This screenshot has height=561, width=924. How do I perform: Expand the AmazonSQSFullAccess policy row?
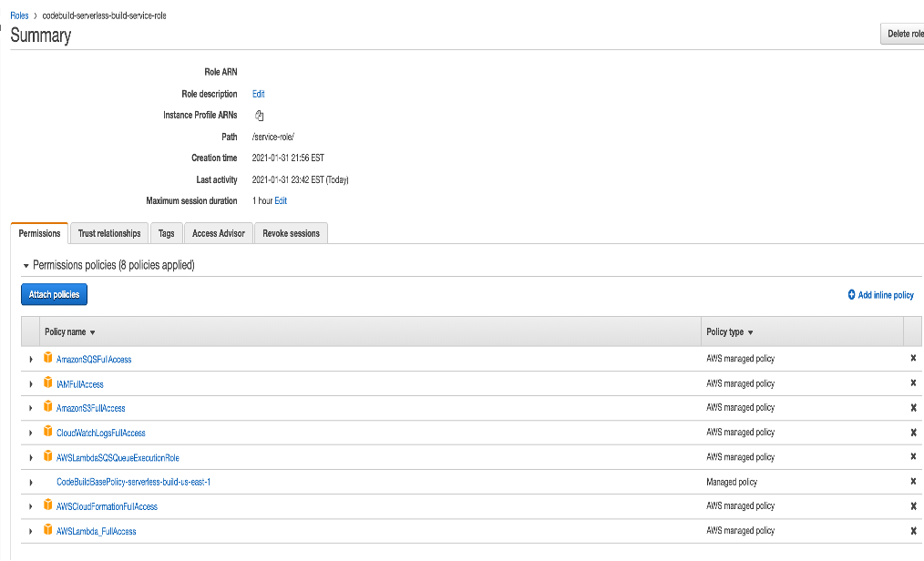pos(31,360)
